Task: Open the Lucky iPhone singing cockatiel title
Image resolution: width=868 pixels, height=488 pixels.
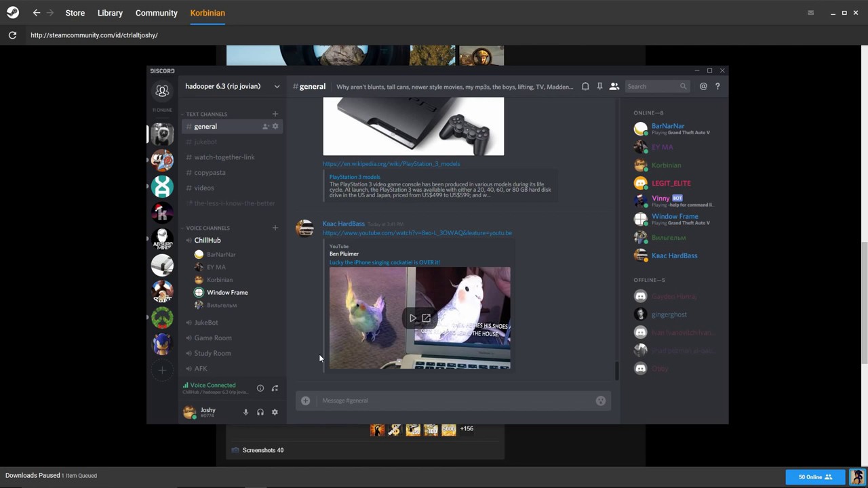Action: 384,262
